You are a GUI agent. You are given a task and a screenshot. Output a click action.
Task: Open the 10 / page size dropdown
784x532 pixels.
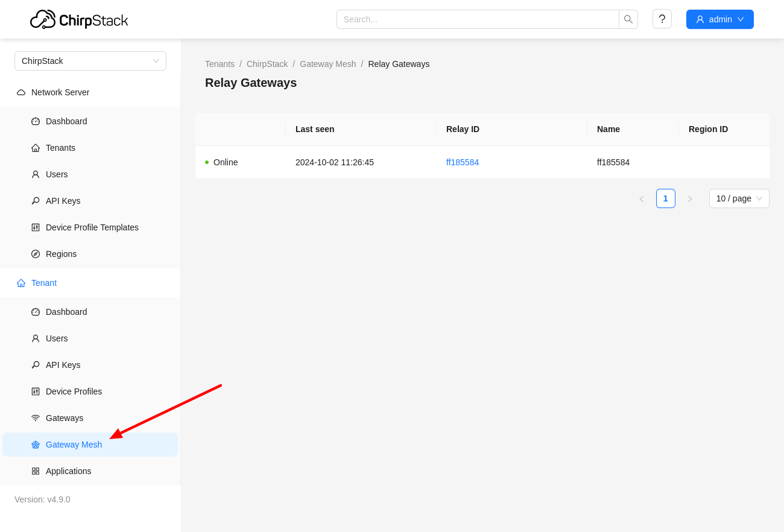tap(739, 198)
